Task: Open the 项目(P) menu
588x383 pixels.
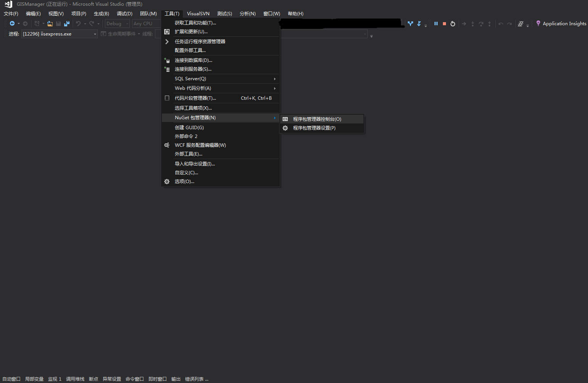Action: pyautogui.click(x=79, y=14)
